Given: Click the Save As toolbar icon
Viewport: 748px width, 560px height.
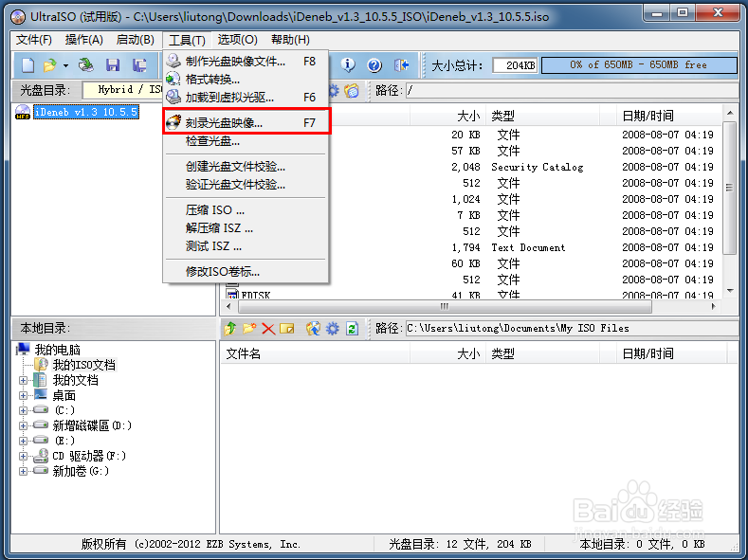Looking at the screenshot, I should click(x=139, y=65).
